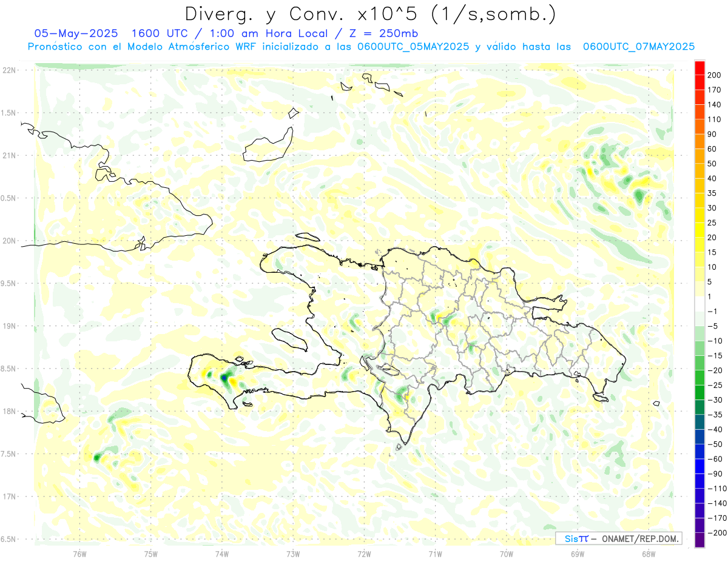Click the latitude label "18N"
The width and height of the screenshot is (728, 562).
coord(8,412)
